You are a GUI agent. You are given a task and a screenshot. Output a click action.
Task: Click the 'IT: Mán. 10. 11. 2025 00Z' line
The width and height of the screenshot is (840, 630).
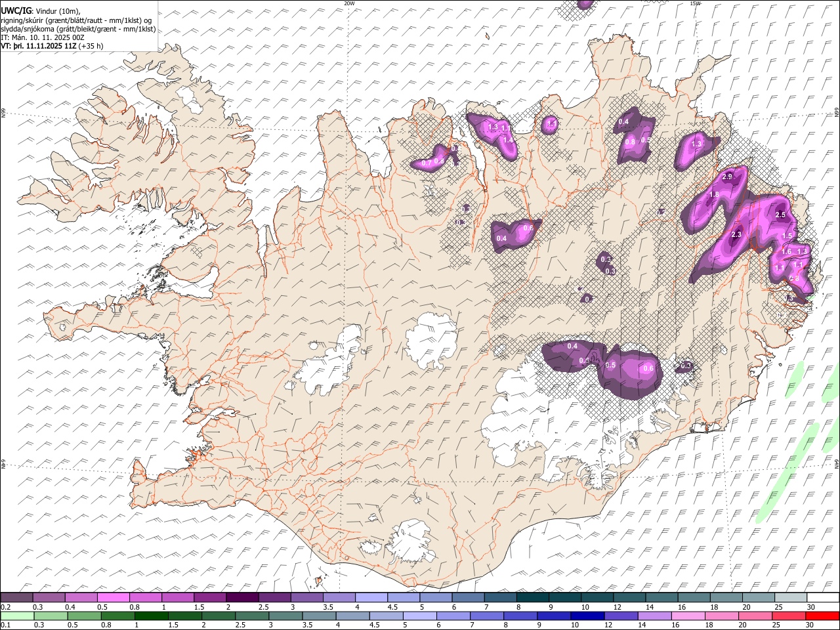(x=43, y=37)
